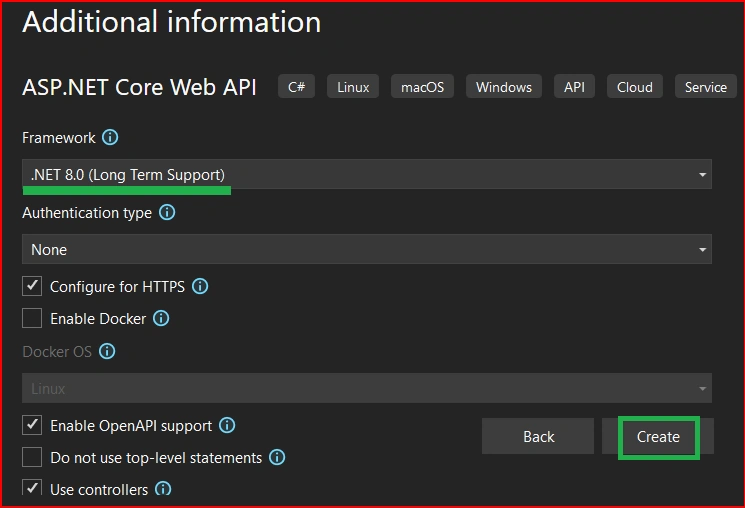Viewport: 745px width, 509px height.
Task: Check Do not use top-level statements
Action: [x=32, y=458]
